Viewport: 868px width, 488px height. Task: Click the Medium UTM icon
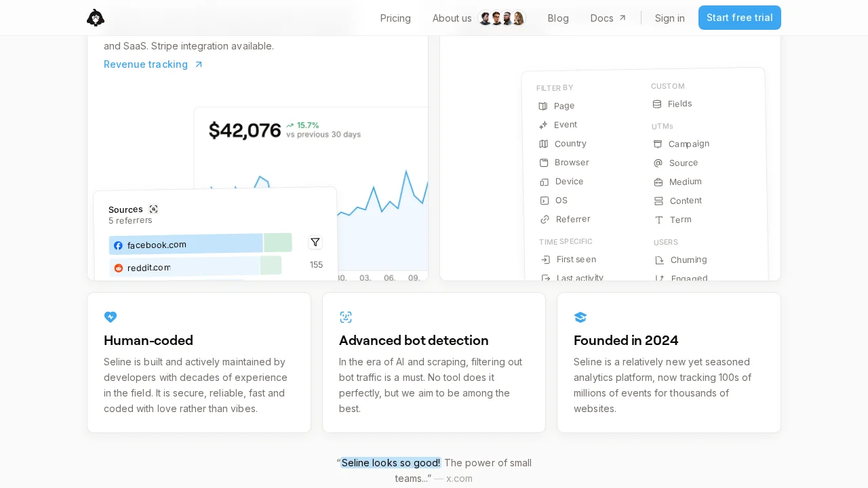[657, 182]
